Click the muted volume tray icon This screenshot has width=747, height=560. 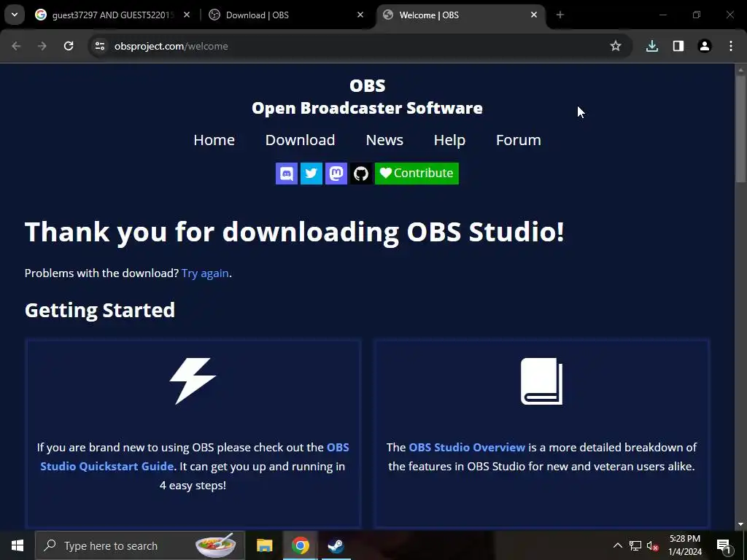pos(653,545)
